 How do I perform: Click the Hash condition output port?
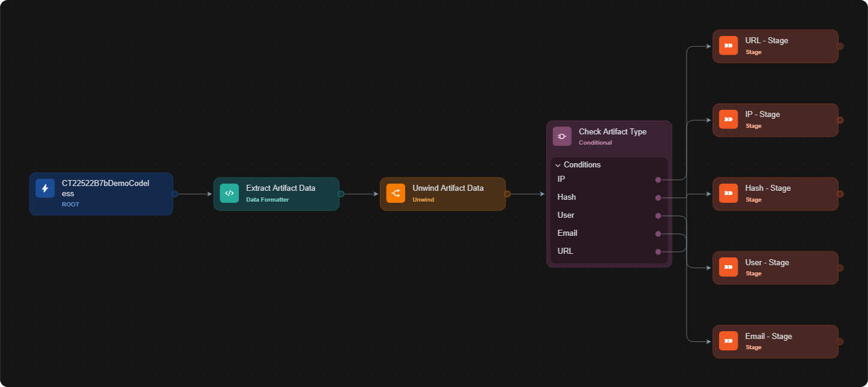click(x=658, y=197)
